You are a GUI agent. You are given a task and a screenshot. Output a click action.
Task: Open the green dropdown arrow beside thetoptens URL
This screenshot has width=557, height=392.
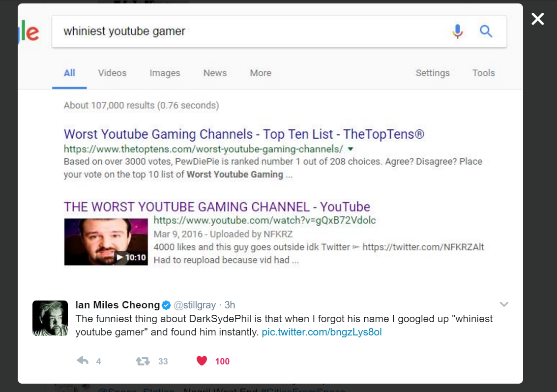[x=351, y=149]
